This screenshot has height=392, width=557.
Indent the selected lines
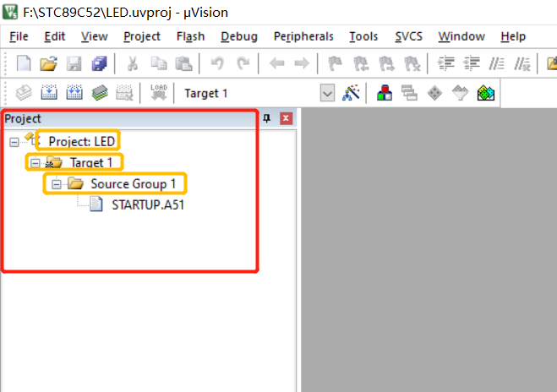(445, 64)
